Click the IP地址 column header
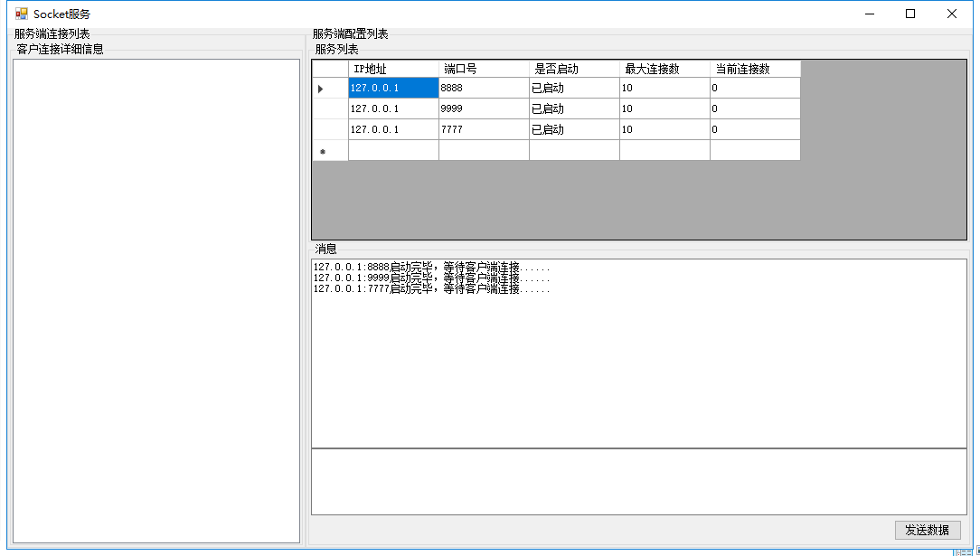 click(394, 69)
